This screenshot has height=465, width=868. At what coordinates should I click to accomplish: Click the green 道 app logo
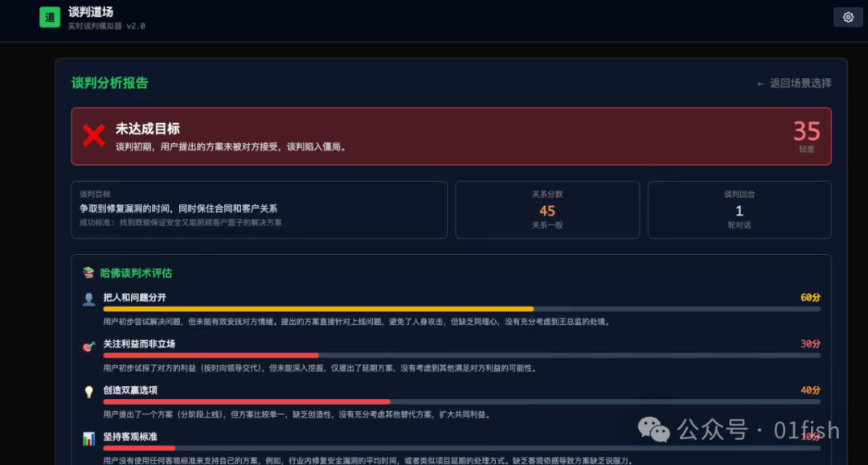[50, 17]
